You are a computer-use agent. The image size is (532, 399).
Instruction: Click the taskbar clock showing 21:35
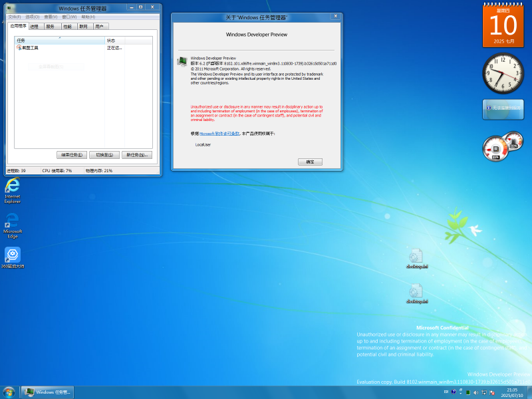tap(512, 392)
